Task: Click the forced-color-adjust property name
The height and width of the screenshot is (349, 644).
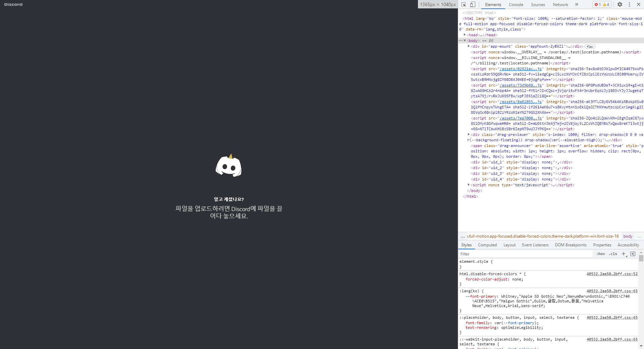Action: pyautogui.click(x=486, y=279)
